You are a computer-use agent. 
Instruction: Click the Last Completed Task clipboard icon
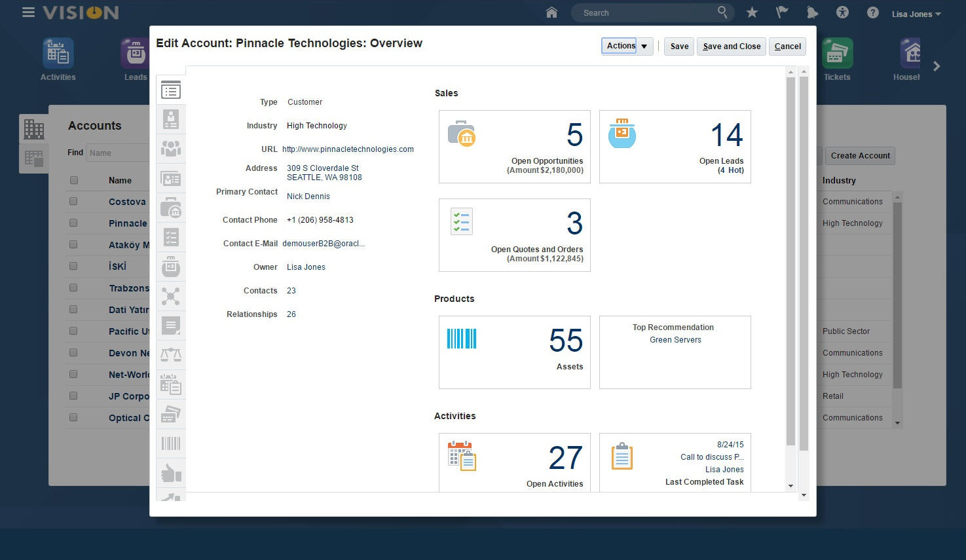pos(622,456)
